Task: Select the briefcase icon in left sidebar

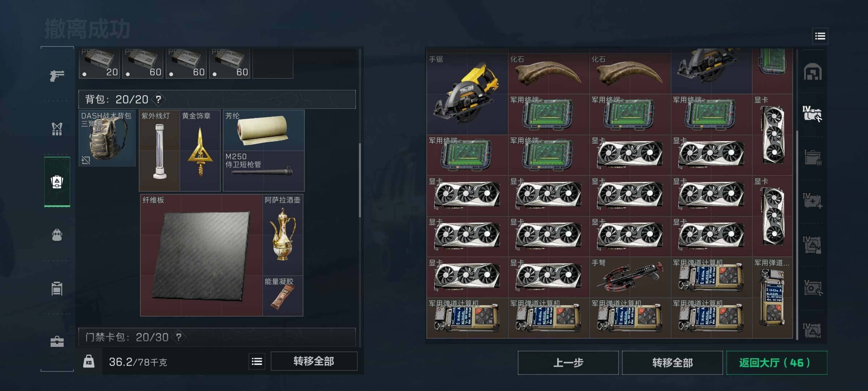Action: pos(57,341)
